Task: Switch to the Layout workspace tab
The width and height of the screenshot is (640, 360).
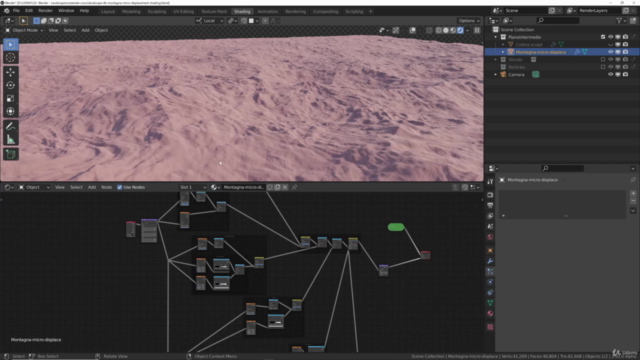Action: click(108, 11)
